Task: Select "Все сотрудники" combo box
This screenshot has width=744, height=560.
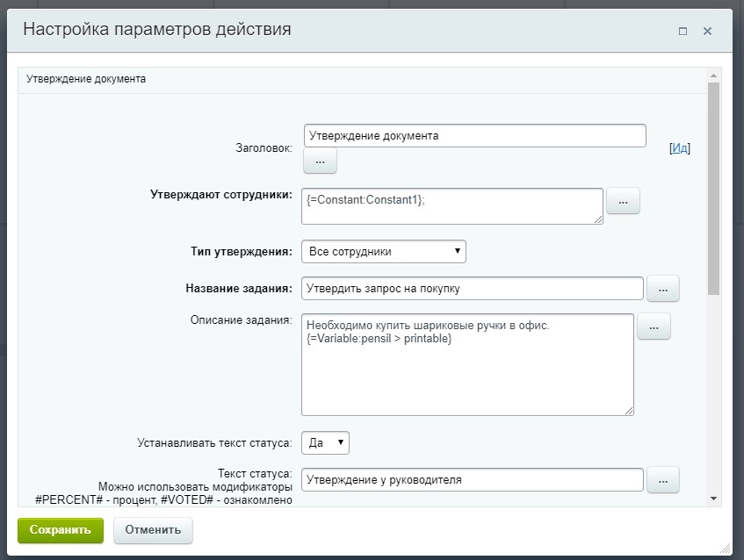Action: coord(382,251)
